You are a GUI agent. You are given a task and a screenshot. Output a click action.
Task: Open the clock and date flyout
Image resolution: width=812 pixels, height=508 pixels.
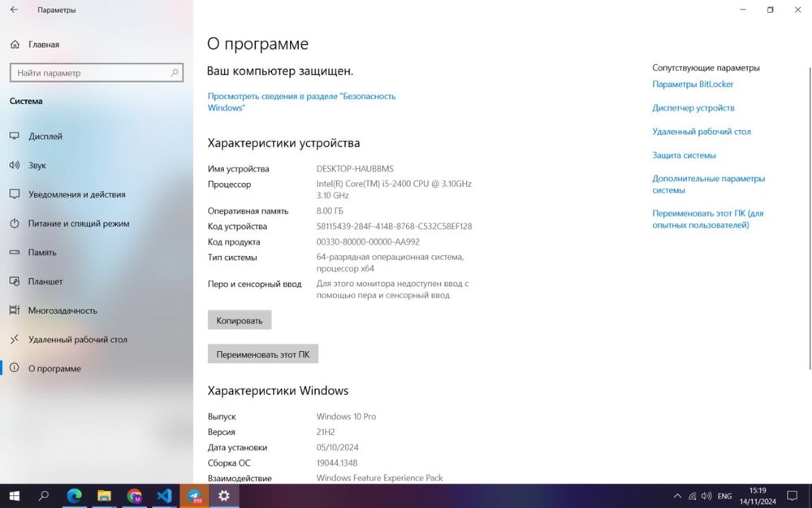758,496
